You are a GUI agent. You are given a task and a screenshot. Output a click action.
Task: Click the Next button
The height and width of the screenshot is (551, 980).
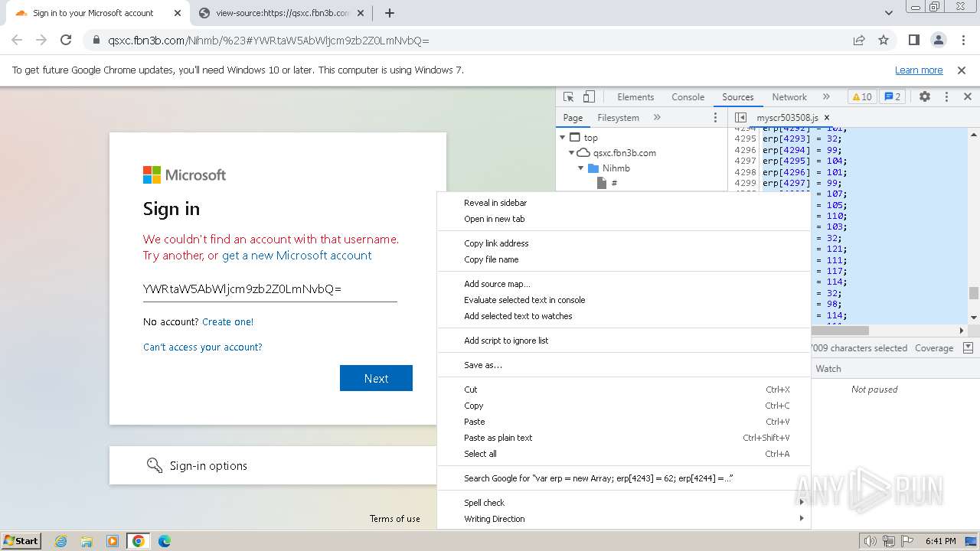[x=376, y=378]
